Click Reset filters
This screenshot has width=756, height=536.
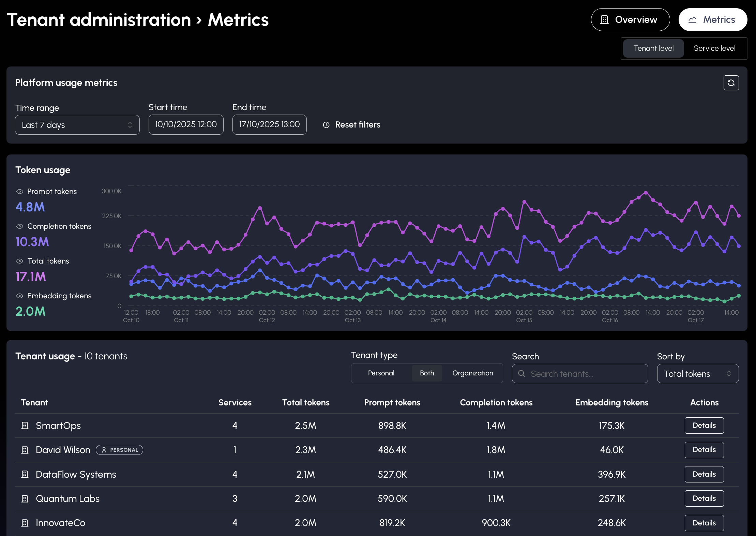(352, 125)
